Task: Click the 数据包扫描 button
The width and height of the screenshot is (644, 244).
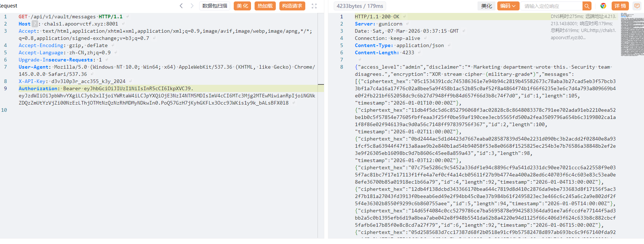Action: pyautogui.click(x=215, y=6)
